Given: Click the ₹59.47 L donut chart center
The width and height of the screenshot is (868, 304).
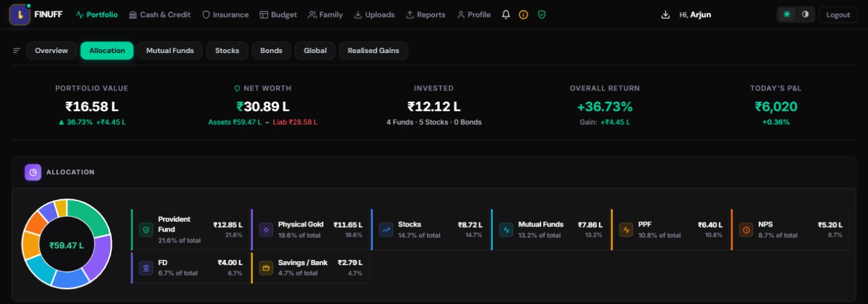Looking at the screenshot, I should [67, 245].
